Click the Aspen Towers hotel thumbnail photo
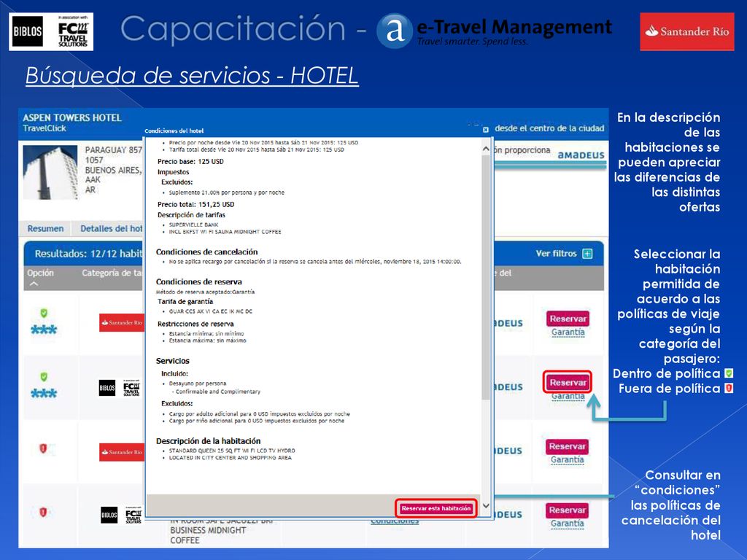 click(x=50, y=172)
